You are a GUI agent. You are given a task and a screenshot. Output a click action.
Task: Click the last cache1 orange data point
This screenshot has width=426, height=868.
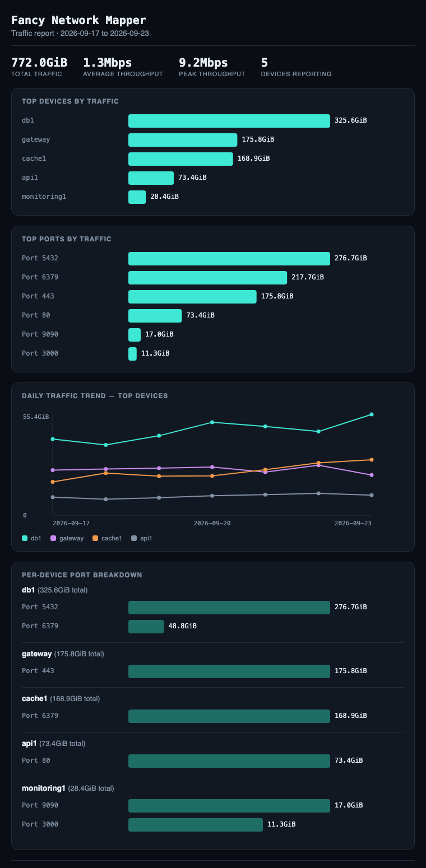[x=372, y=460]
